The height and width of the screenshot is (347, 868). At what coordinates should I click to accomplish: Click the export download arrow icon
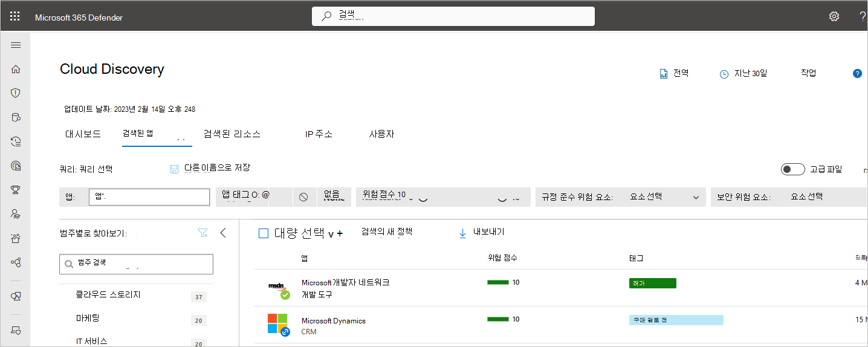tap(463, 233)
